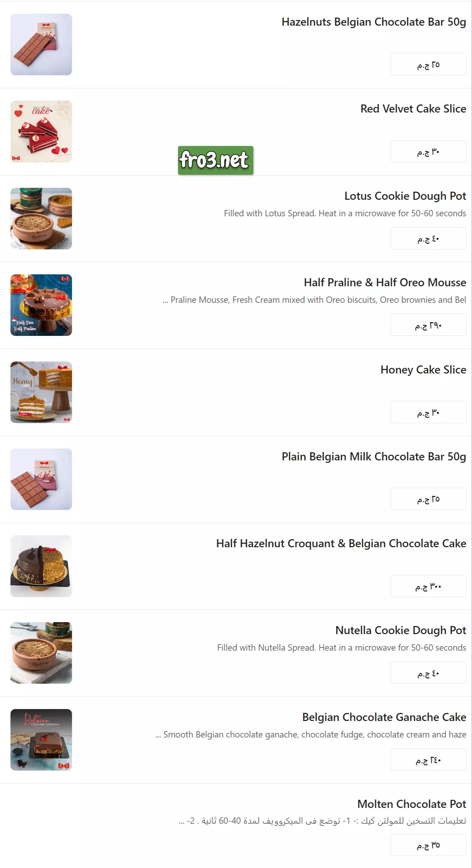Open the Lotus Cookie Dough Pot photo
This screenshot has height=868, width=472.
pos(41,218)
